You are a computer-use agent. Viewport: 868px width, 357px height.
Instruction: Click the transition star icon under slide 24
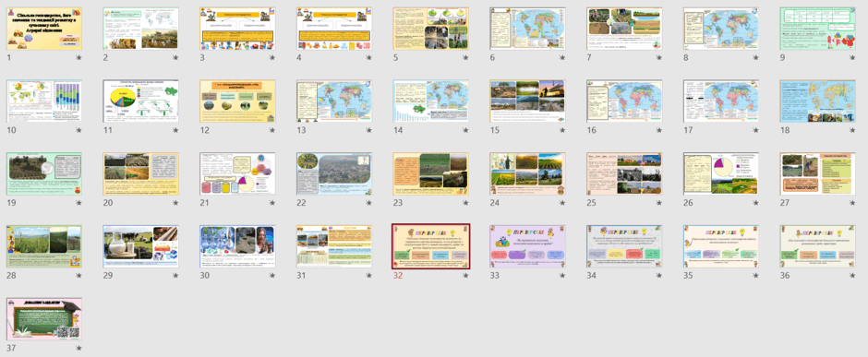(x=562, y=203)
